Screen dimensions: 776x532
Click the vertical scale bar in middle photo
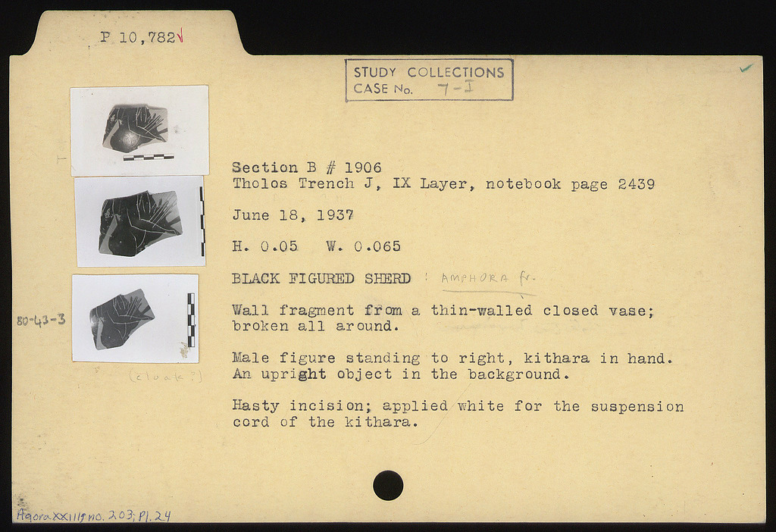202,222
